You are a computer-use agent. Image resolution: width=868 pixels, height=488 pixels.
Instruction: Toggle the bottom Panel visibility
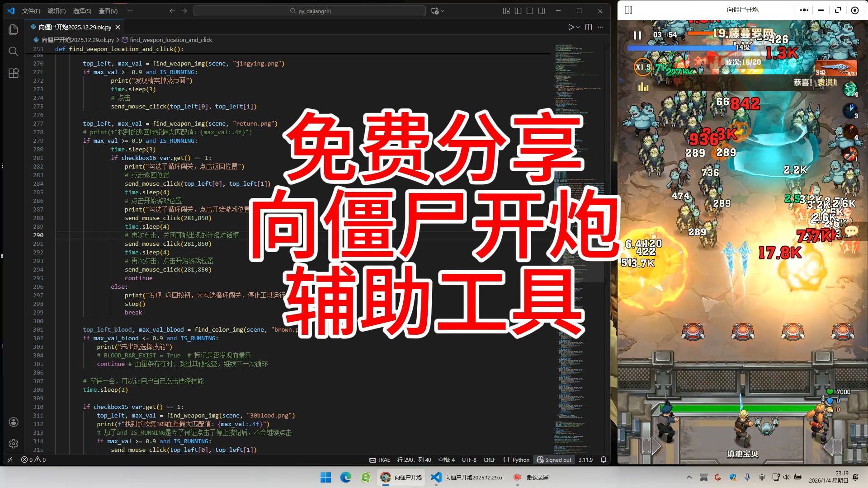[x=530, y=11]
